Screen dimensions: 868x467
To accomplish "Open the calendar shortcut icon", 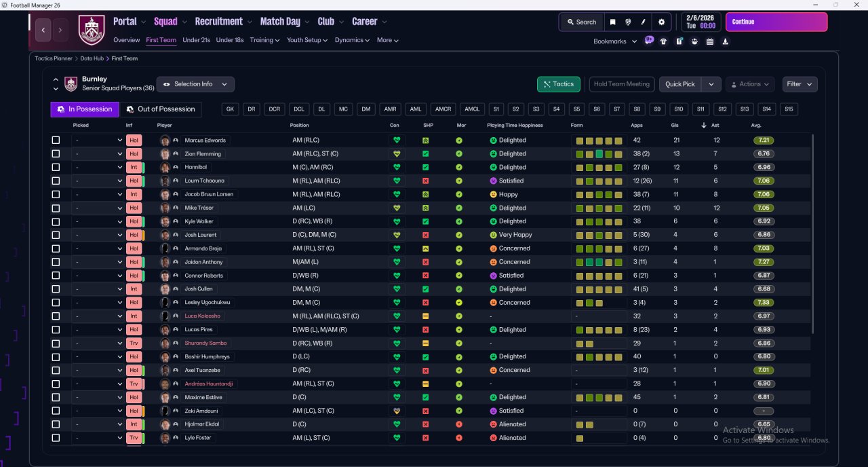I will pos(710,41).
